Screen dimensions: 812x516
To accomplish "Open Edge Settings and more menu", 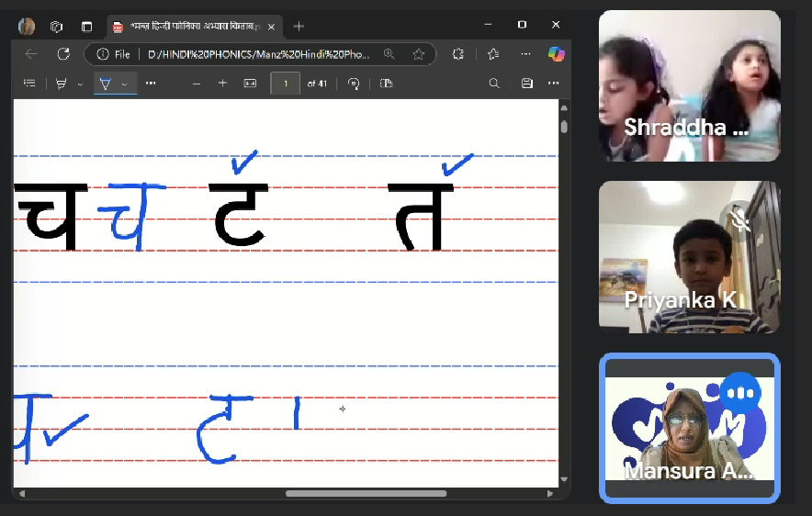I will (x=525, y=54).
